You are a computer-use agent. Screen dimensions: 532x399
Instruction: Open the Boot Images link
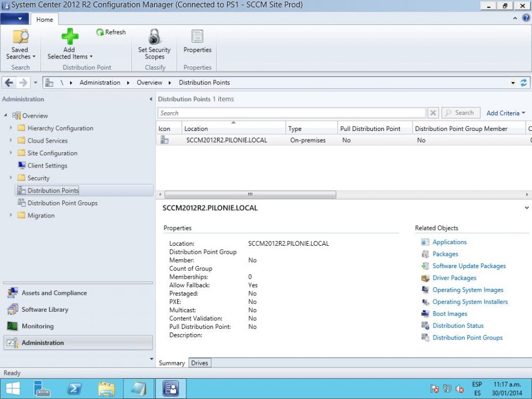pos(450,314)
